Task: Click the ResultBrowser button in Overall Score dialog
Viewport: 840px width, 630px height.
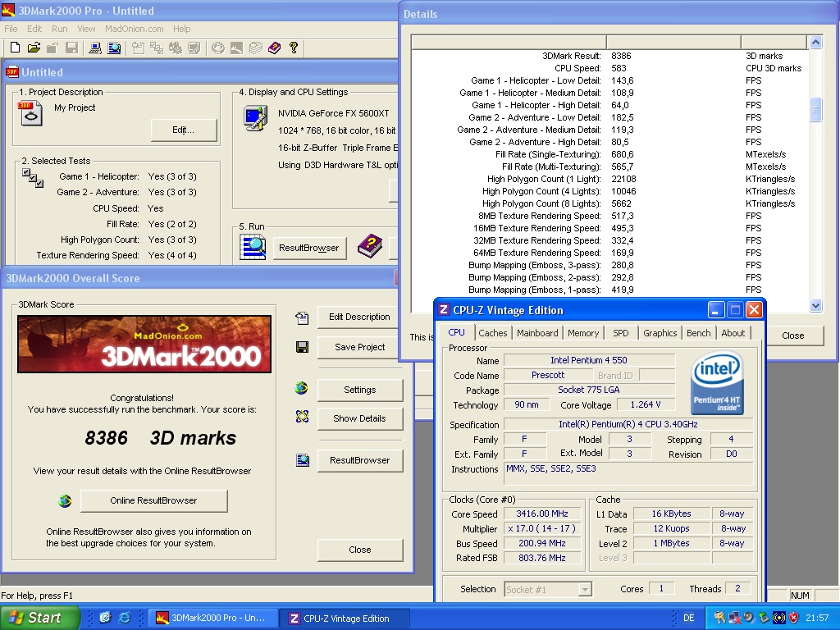Action: (360, 460)
